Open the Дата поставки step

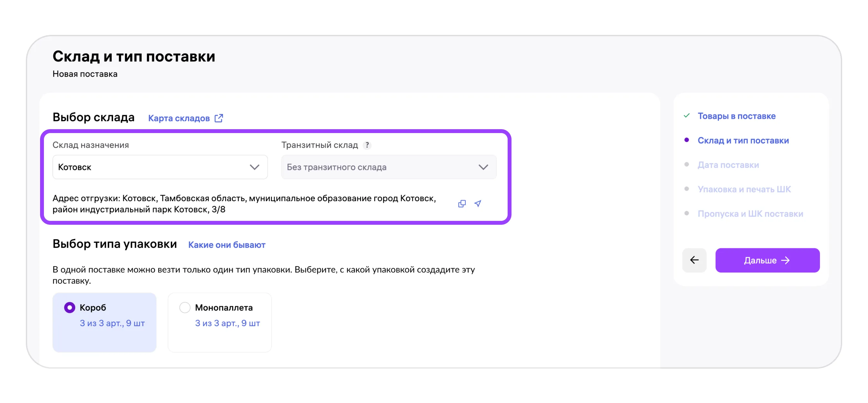[x=728, y=165]
